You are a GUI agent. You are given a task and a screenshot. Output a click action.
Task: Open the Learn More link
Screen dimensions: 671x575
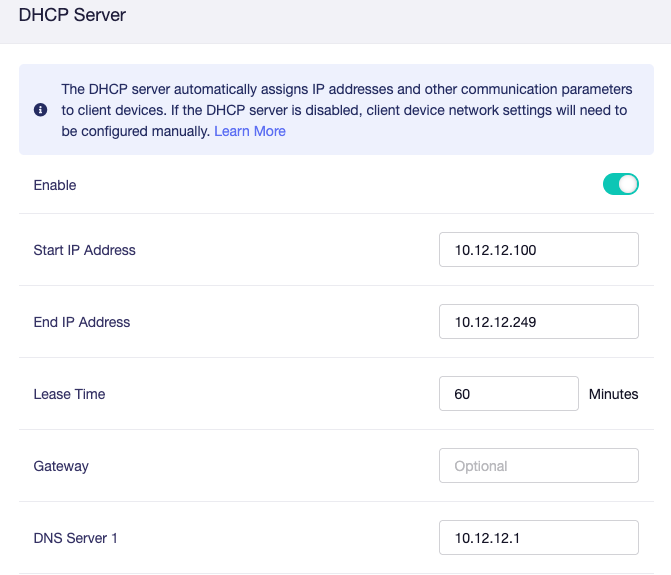[249, 131]
